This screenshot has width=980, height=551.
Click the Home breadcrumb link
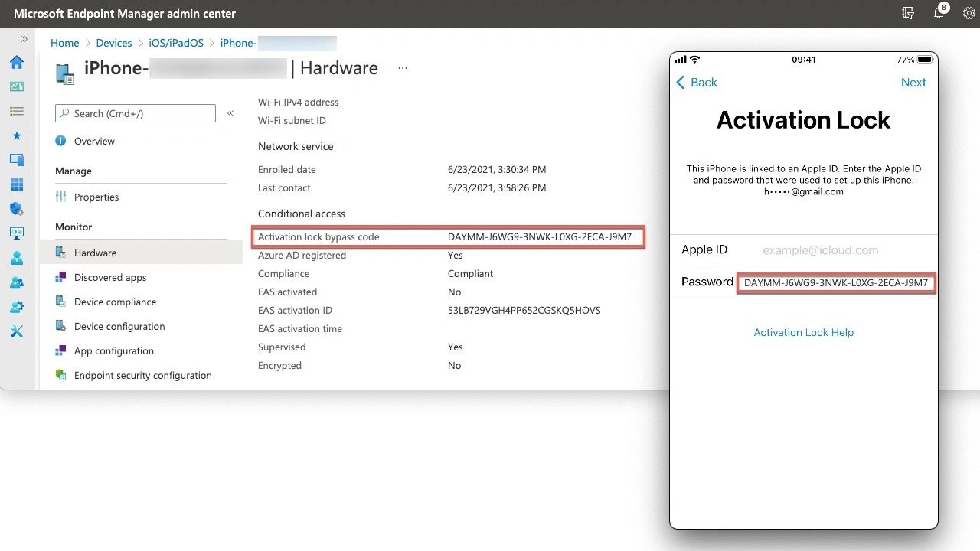click(65, 43)
